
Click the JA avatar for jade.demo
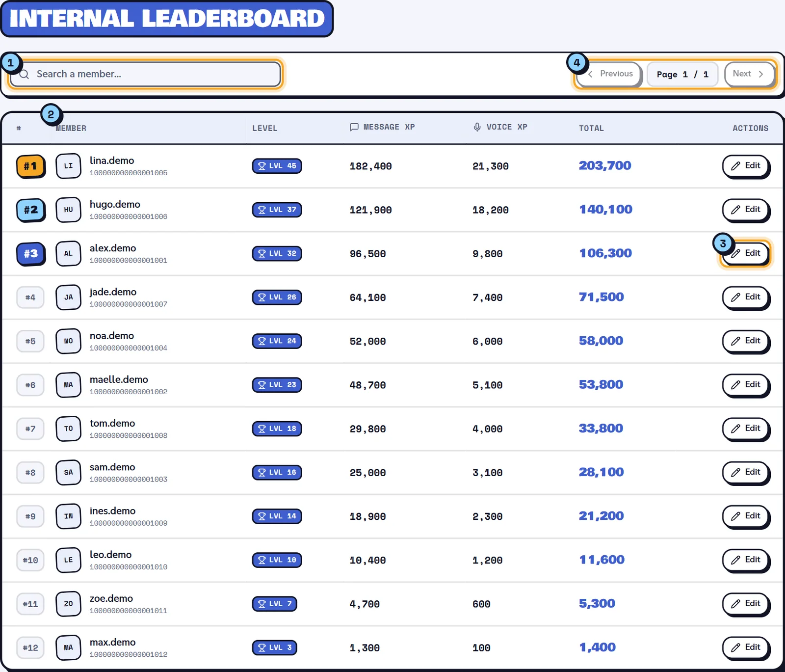click(68, 297)
